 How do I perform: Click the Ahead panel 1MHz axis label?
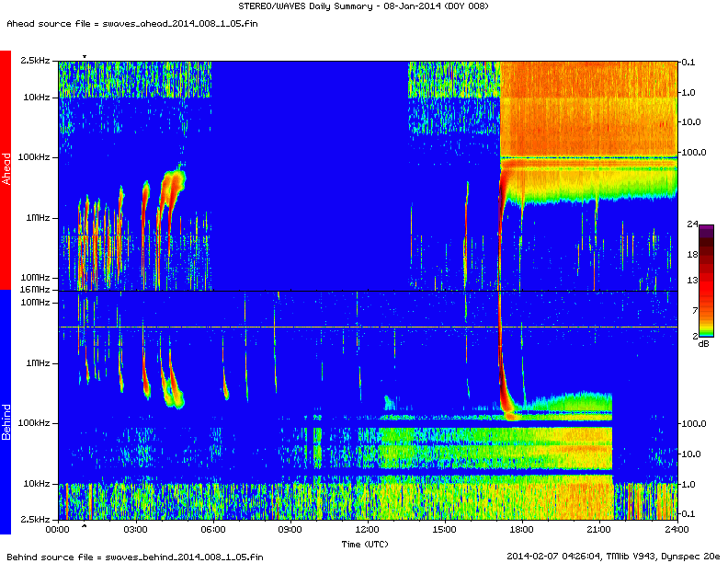[x=38, y=217]
